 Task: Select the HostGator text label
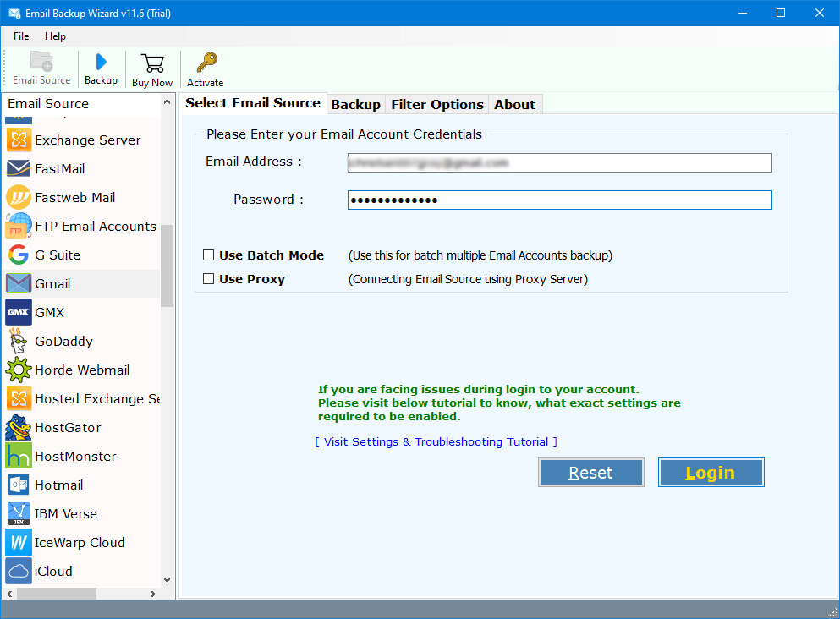(x=68, y=427)
